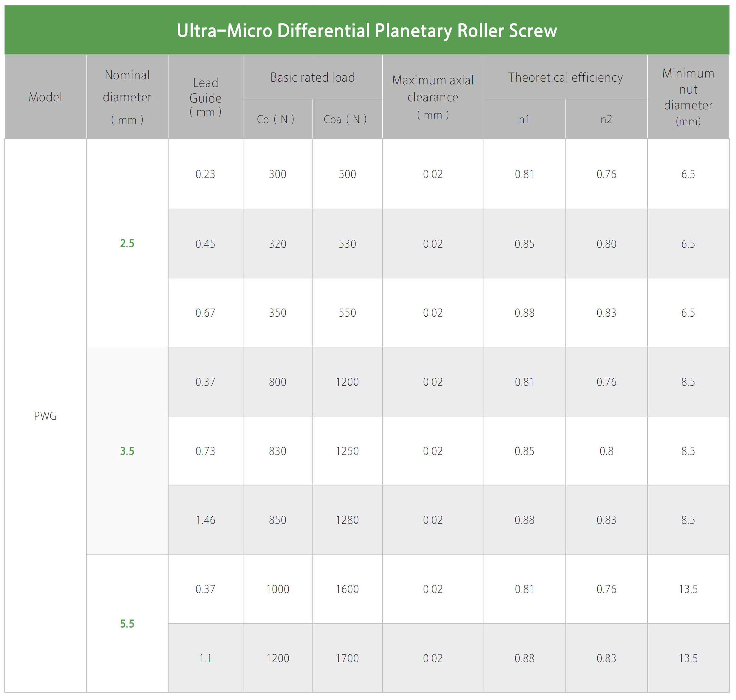Select the Maximum axial clearance header

pos(433,97)
